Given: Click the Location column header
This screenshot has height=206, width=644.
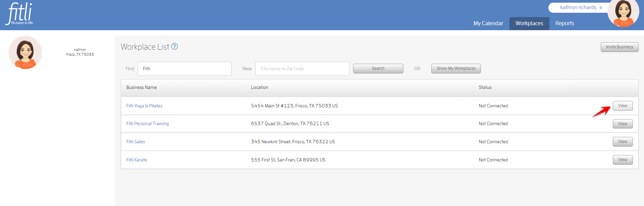Looking at the screenshot, I should [x=259, y=87].
